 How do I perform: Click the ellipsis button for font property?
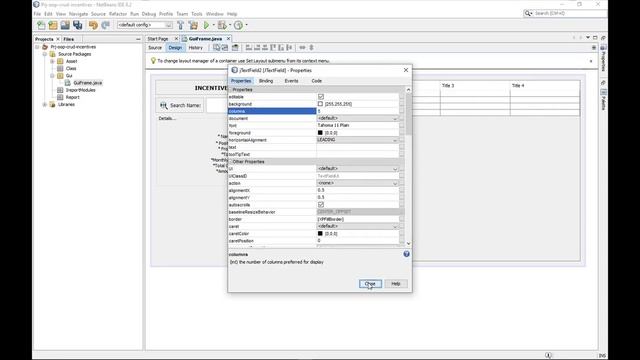pos(402,126)
